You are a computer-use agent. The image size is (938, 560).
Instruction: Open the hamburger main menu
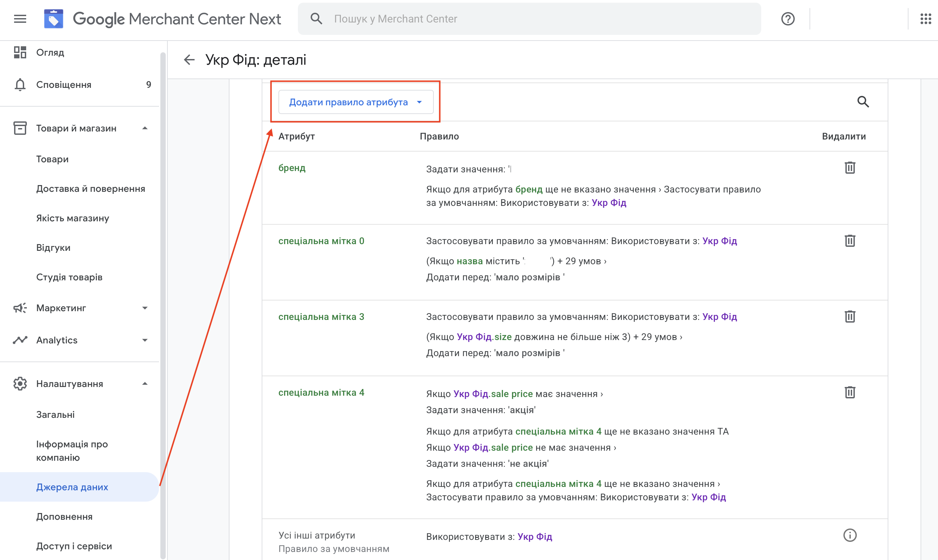pyautogui.click(x=20, y=19)
